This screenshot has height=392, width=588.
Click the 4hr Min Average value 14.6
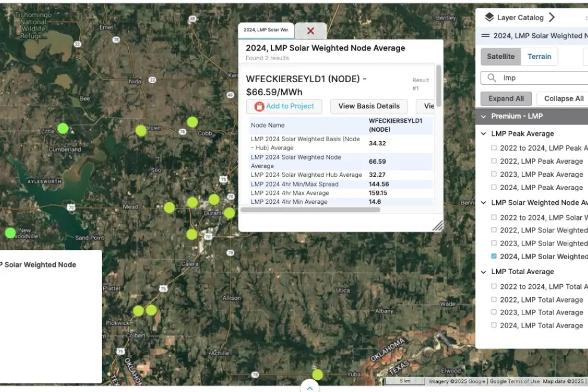point(375,201)
